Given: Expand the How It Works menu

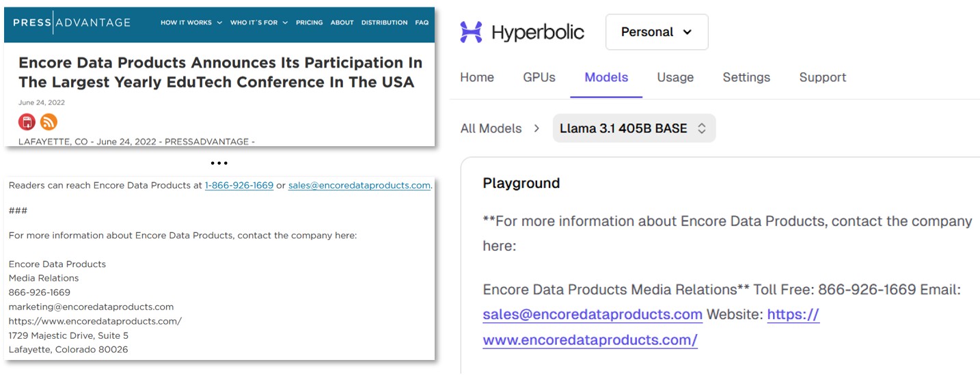Looking at the screenshot, I should coord(191,23).
